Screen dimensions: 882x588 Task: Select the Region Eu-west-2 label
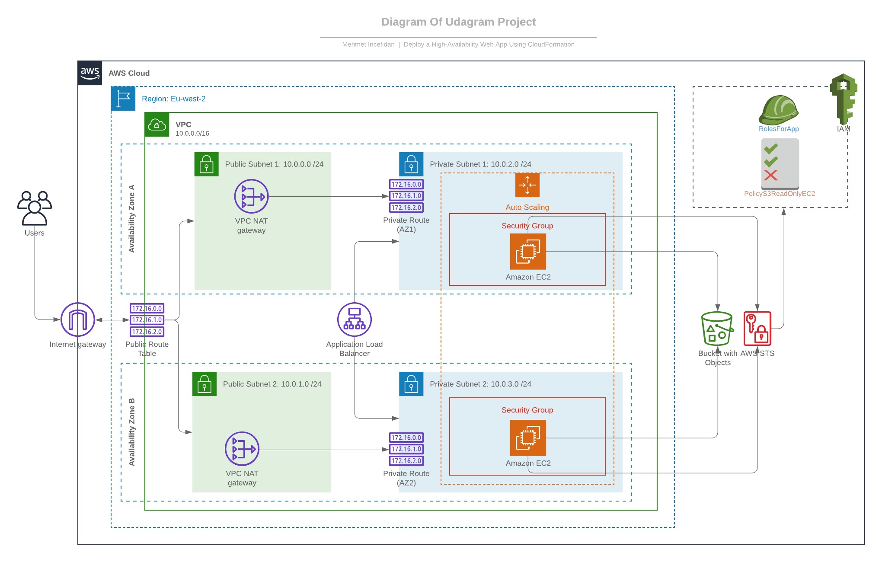[x=173, y=99]
